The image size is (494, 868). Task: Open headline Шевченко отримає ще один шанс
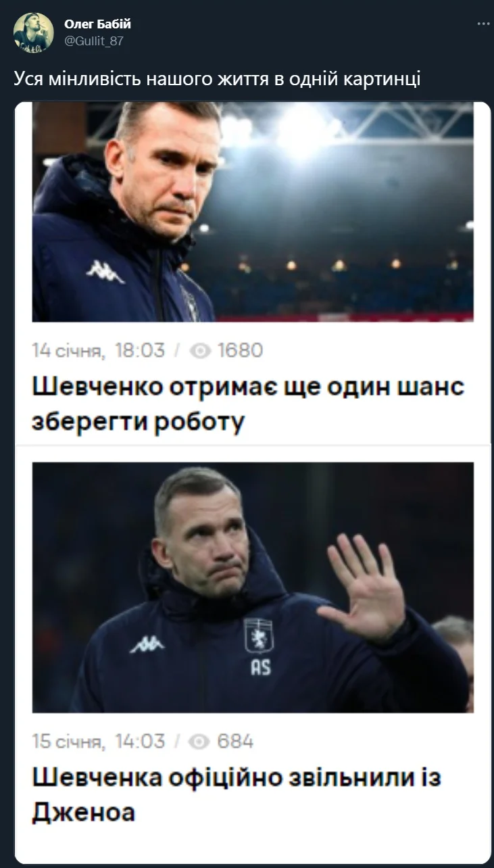[249, 405]
